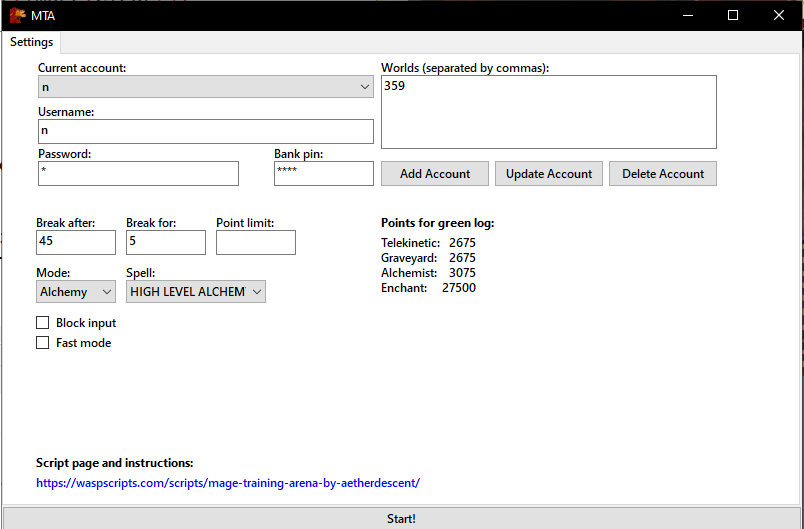Click the Worlds (separated by commas) label
This screenshot has width=804, height=529.
tap(465, 68)
